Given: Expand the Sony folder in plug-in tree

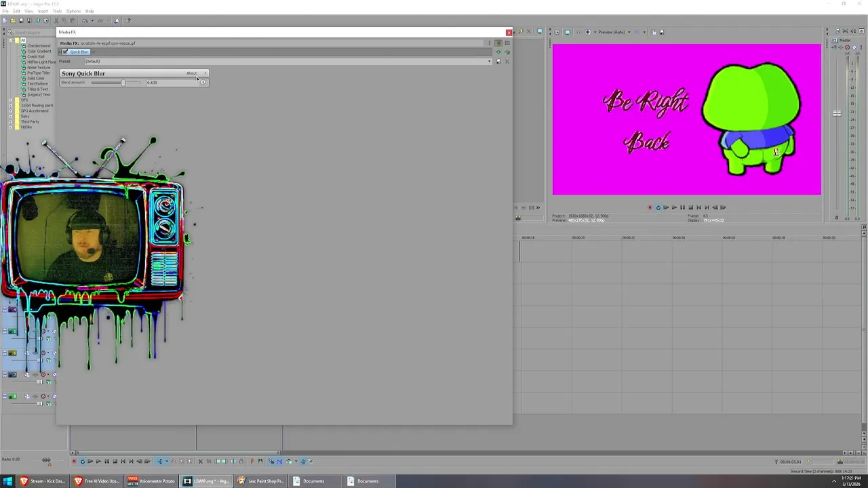Looking at the screenshot, I should 10,117.
